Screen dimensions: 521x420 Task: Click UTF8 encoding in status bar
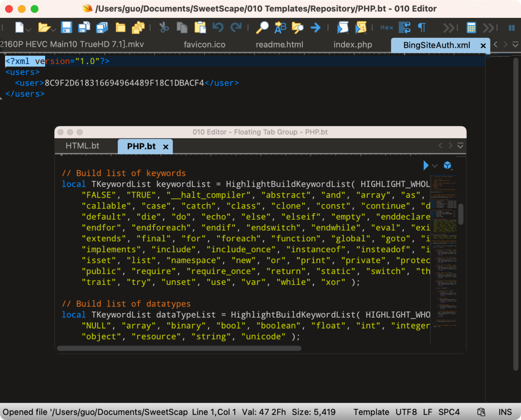(406, 412)
